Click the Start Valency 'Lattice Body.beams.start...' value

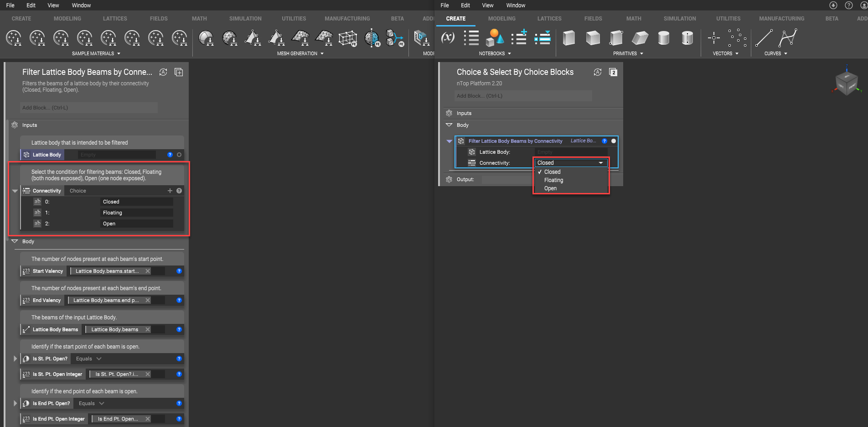point(107,271)
